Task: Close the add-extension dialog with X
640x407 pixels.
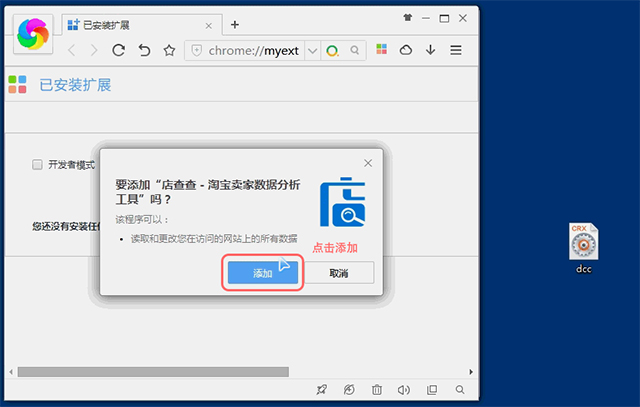Action: 368,163
